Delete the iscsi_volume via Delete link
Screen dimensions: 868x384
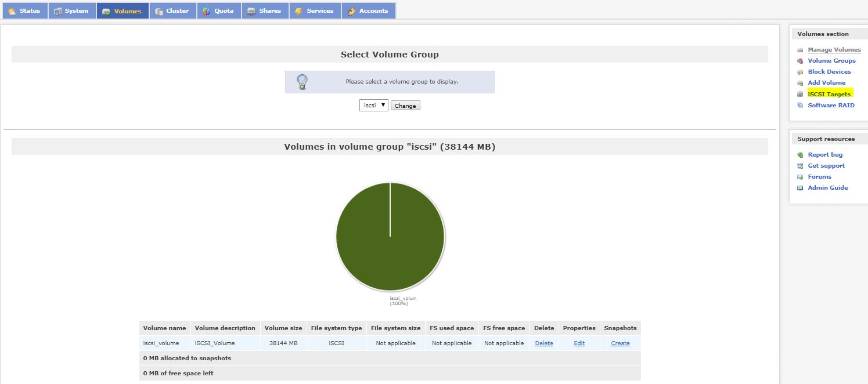coord(544,343)
